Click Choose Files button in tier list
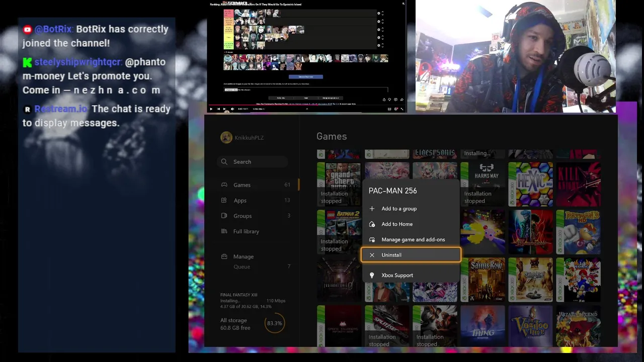 click(231, 90)
